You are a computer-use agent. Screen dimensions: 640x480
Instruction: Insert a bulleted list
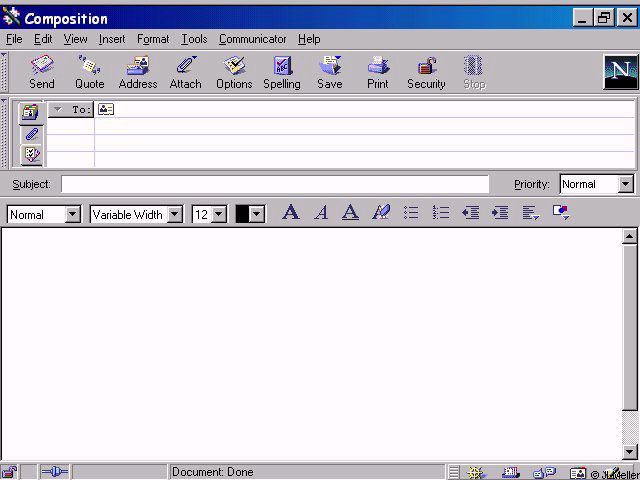pos(411,213)
